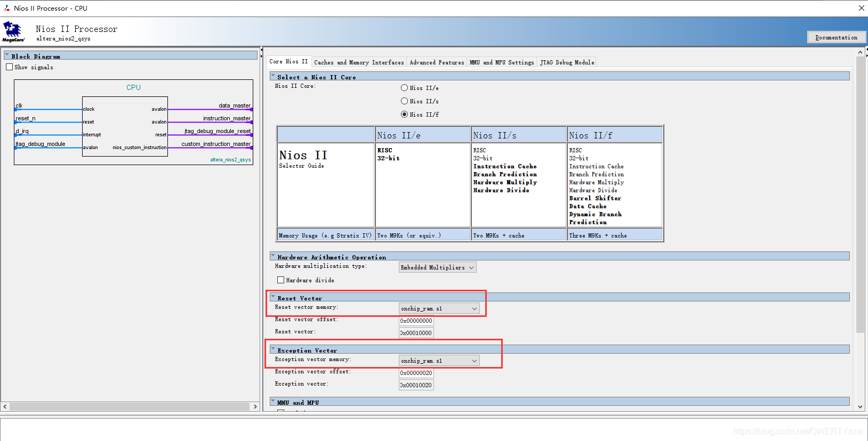The width and height of the screenshot is (868, 441).
Task: Click the Memory Usage row header cell
Action: point(325,235)
